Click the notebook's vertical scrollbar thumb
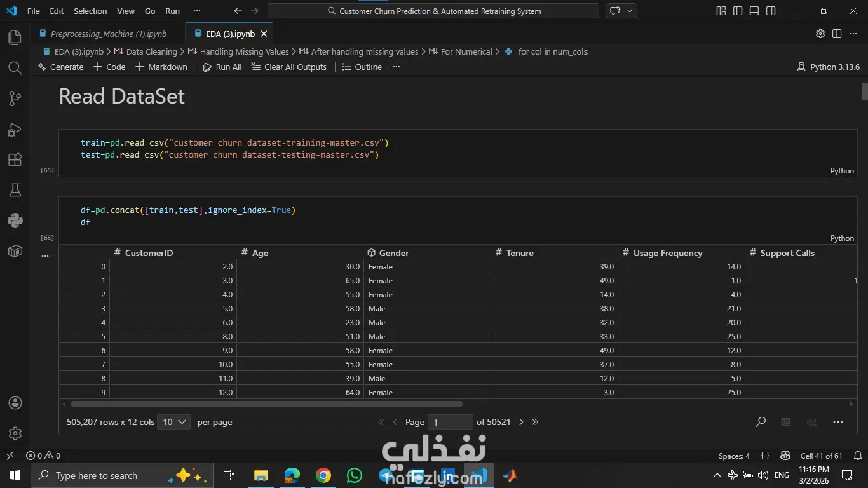The image size is (868, 488). [x=864, y=91]
